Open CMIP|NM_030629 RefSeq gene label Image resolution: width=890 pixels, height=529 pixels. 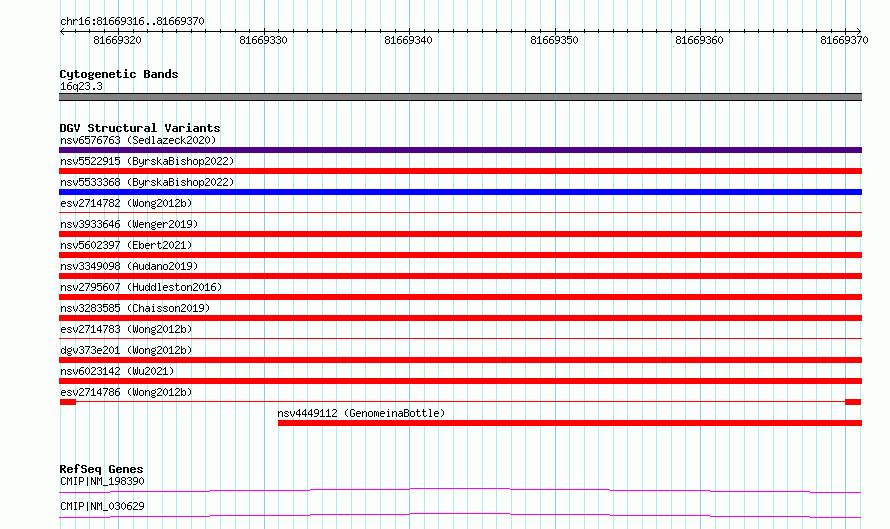point(102,506)
